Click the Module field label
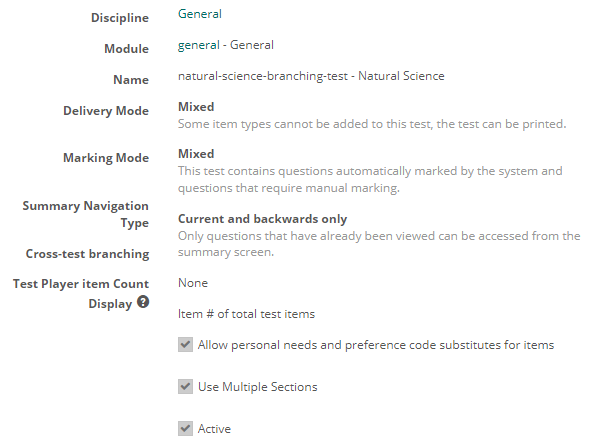 (x=126, y=49)
